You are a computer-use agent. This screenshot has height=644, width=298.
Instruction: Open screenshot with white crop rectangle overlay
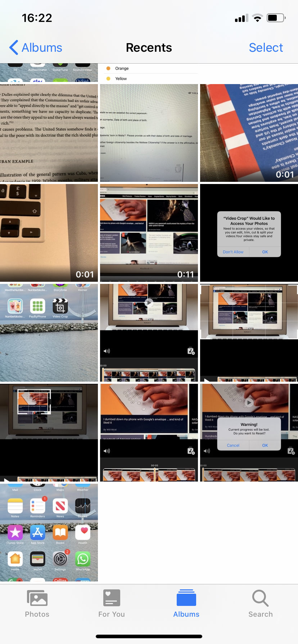point(49,433)
